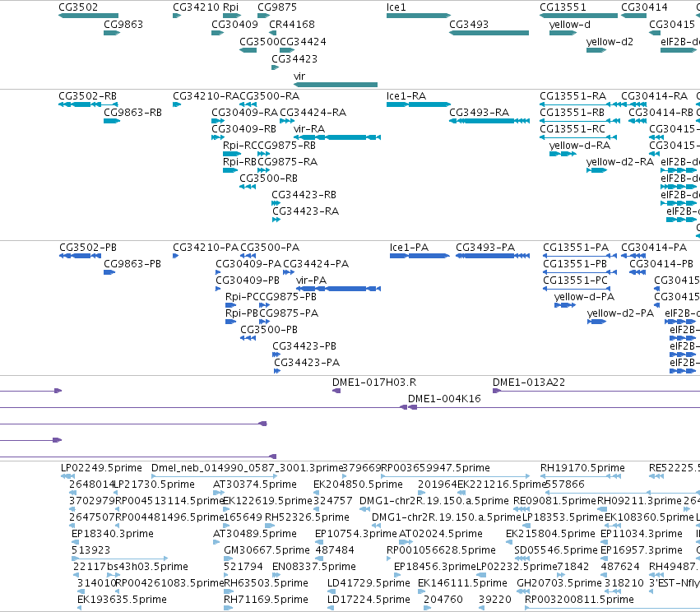This screenshot has height=612, width=700.
Task: Click the CG30409-PA protein label
Action: [x=248, y=264]
